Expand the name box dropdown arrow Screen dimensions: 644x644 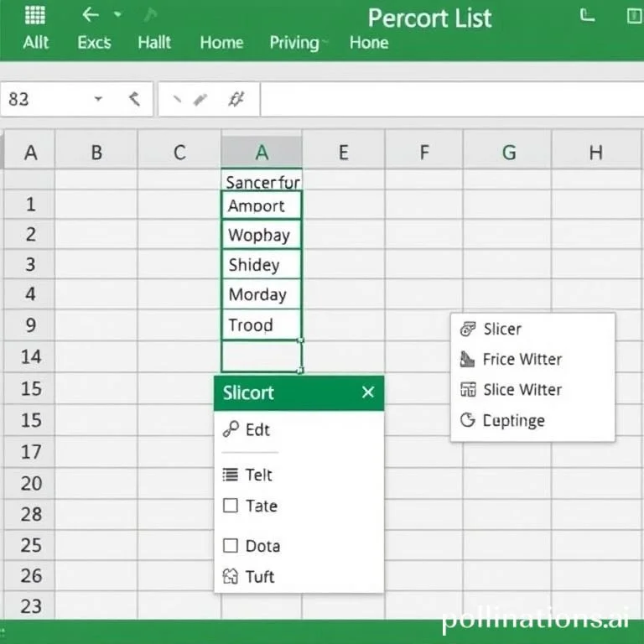[x=98, y=99]
